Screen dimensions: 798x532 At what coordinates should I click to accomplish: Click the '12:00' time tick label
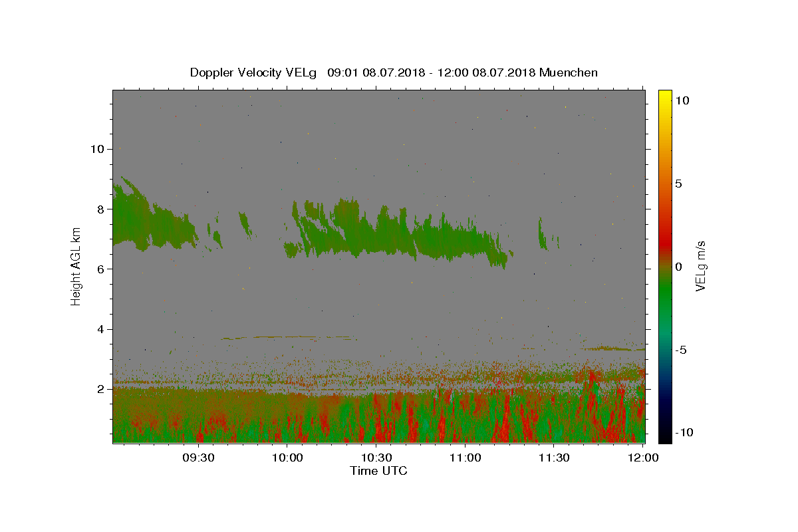(x=643, y=458)
